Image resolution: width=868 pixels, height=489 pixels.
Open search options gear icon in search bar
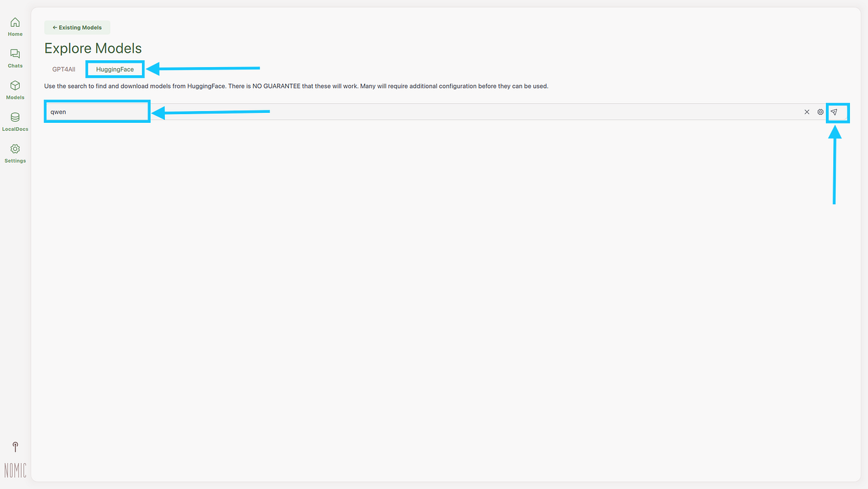[820, 112]
